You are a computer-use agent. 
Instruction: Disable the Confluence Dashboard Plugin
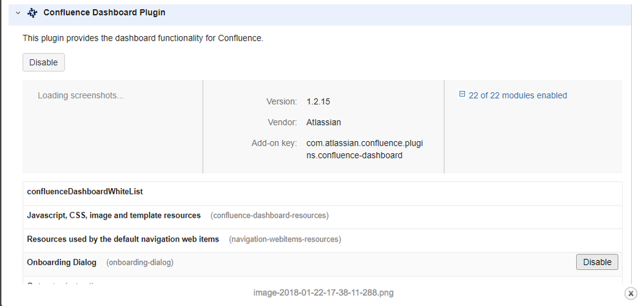[44, 62]
